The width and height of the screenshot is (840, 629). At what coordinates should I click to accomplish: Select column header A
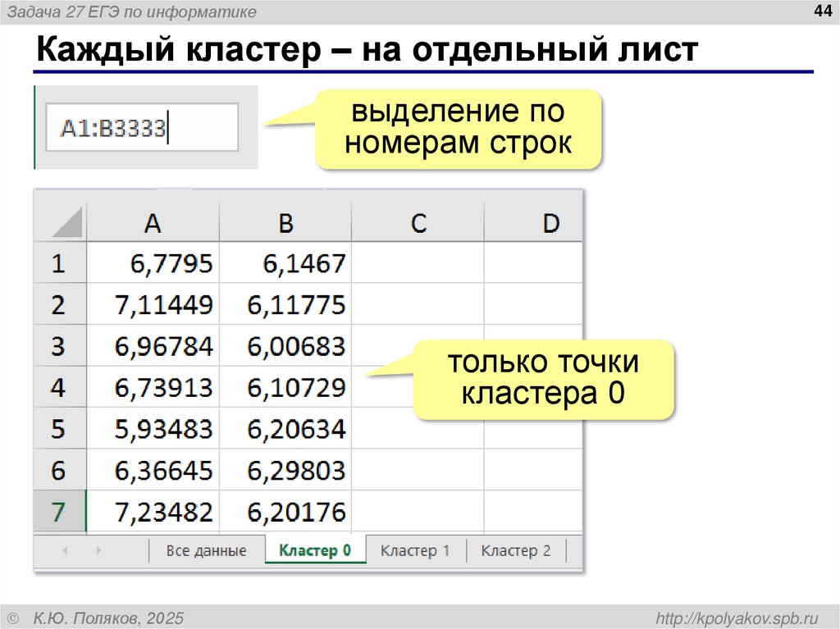click(x=153, y=221)
